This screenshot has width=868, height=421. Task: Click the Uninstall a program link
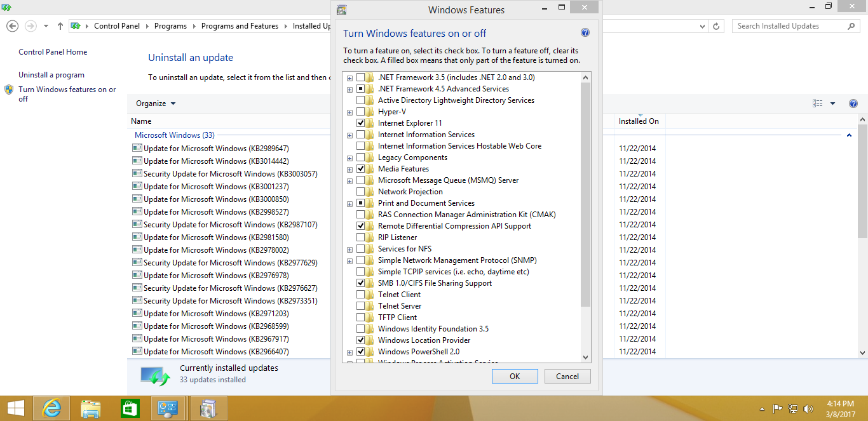coord(51,75)
